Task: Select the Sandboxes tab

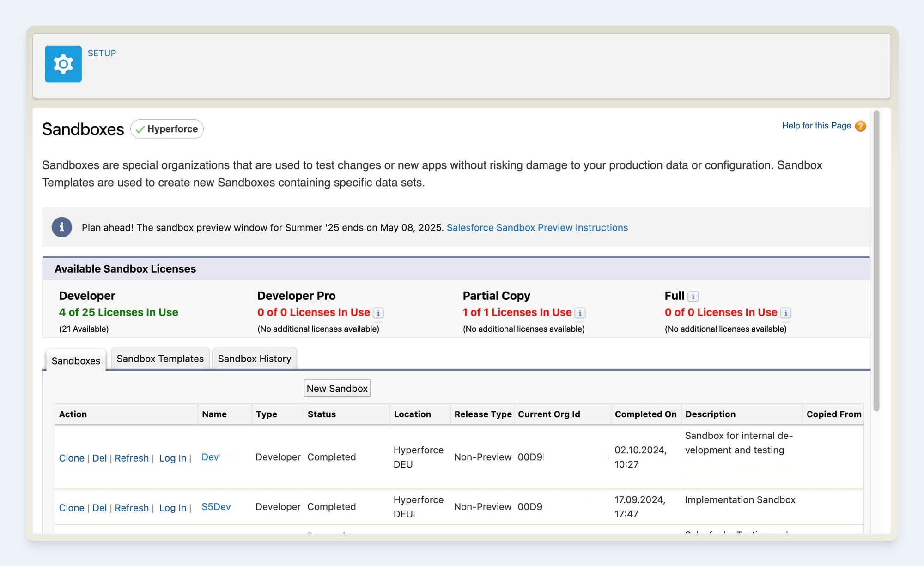Action: point(76,360)
